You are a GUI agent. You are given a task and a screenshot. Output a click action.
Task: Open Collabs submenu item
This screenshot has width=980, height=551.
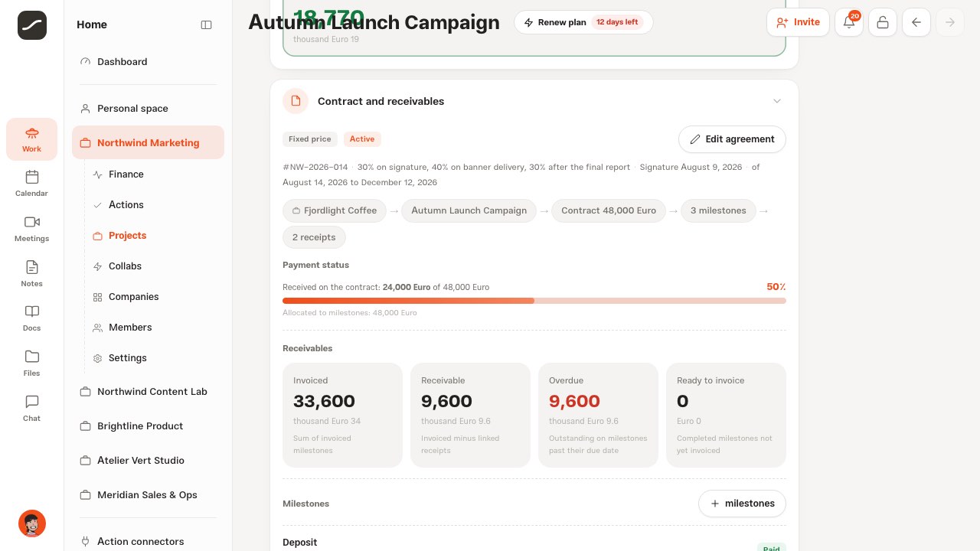tap(155, 266)
